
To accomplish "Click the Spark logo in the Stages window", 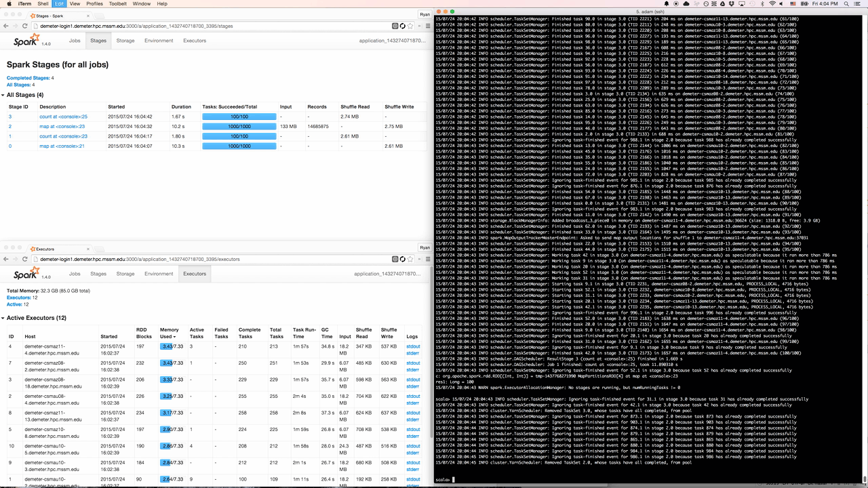I will click(x=26, y=41).
